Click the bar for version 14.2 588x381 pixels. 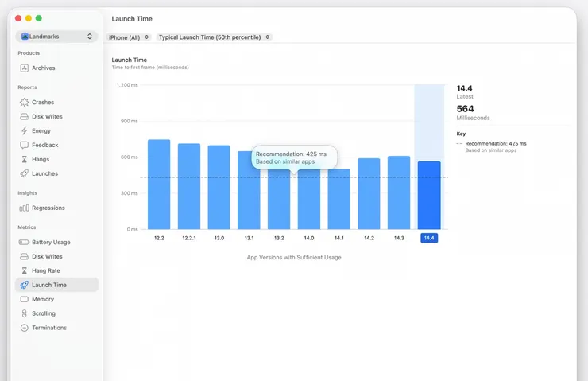click(x=369, y=193)
